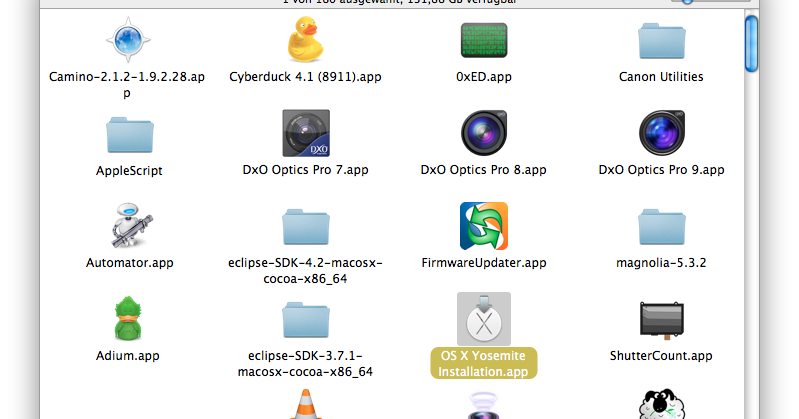Select the 0xED hex editor icon
Viewport: 799px width, 419px height.
pyautogui.click(x=484, y=40)
